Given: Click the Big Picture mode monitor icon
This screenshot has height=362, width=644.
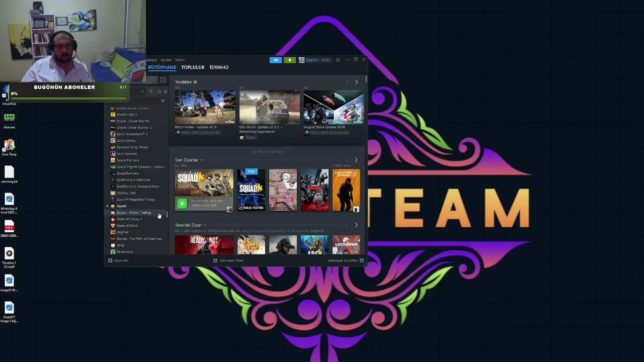Looking at the screenshot, I should pyautogui.click(x=338, y=60).
